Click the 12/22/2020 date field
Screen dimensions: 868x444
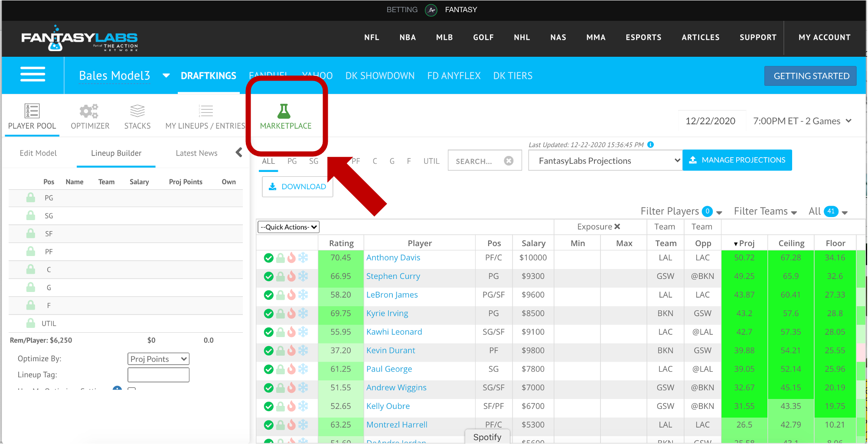point(710,121)
